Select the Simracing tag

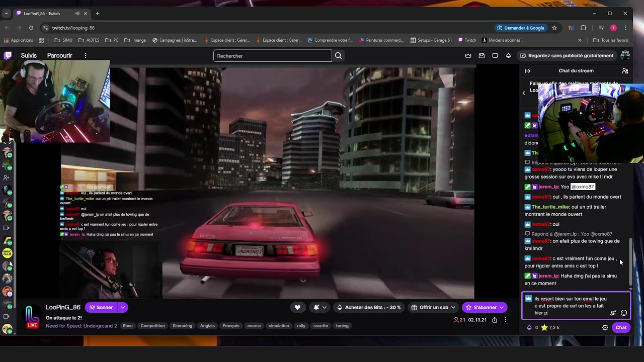[182, 326]
